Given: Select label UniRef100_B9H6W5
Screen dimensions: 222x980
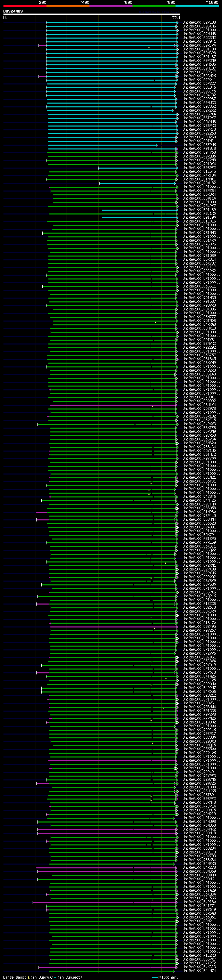Looking at the screenshot, I should pyautogui.click(x=199, y=64).
